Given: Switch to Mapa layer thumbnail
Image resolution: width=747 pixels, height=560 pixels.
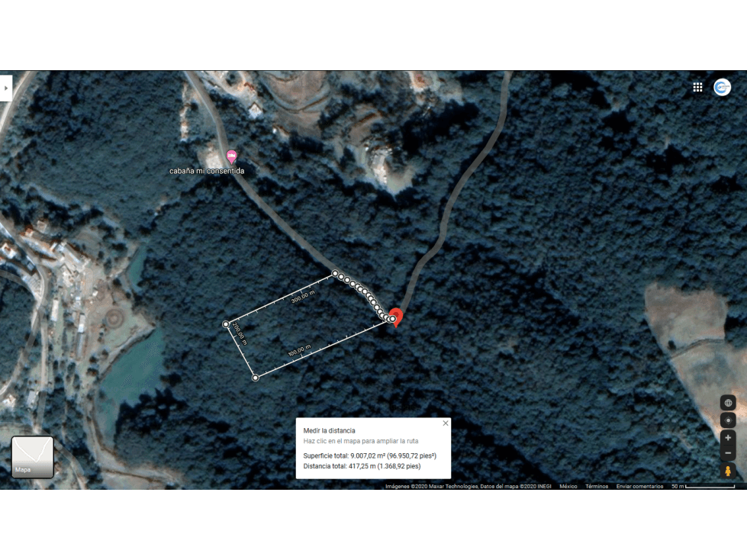Looking at the screenshot, I should pyautogui.click(x=32, y=457).
